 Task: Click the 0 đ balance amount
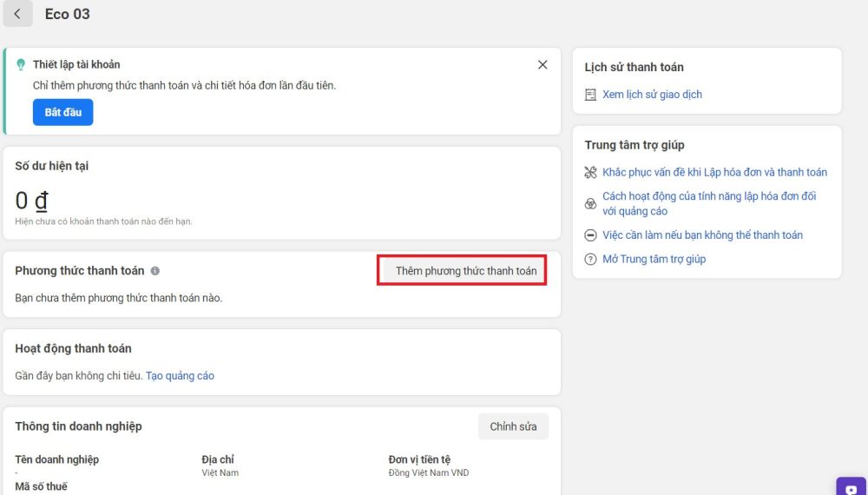pyautogui.click(x=31, y=201)
